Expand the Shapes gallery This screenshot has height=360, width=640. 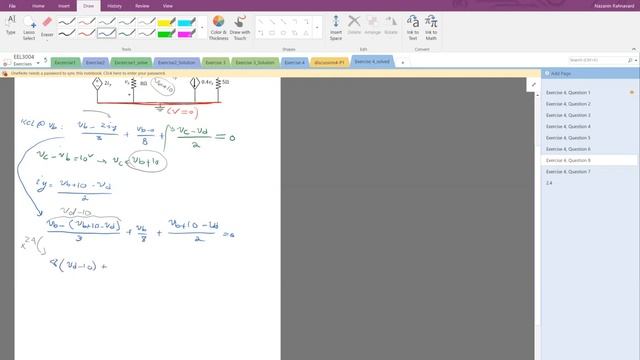[x=317, y=28]
